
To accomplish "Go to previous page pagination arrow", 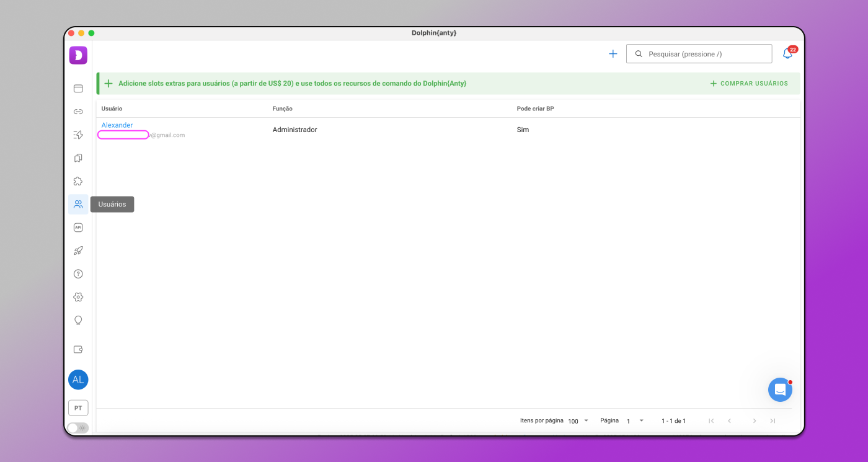I will (730, 421).
